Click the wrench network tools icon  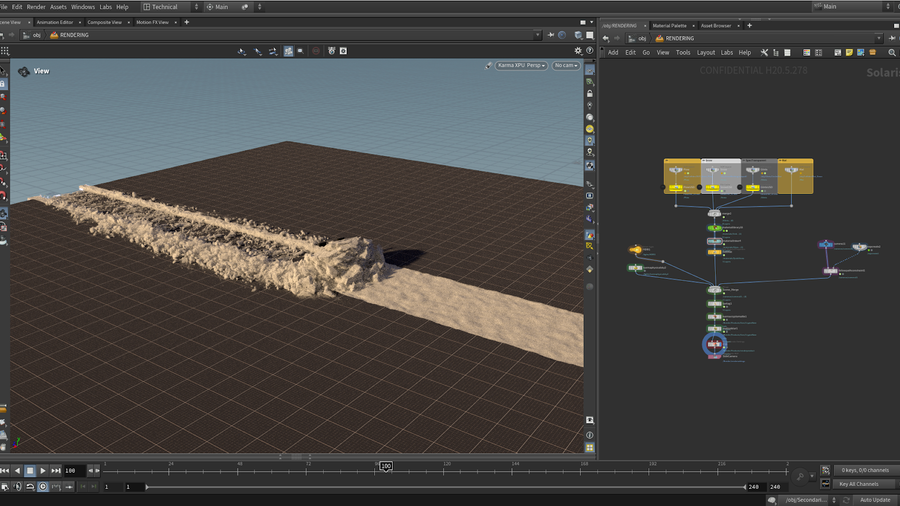(x=764, y=53)
